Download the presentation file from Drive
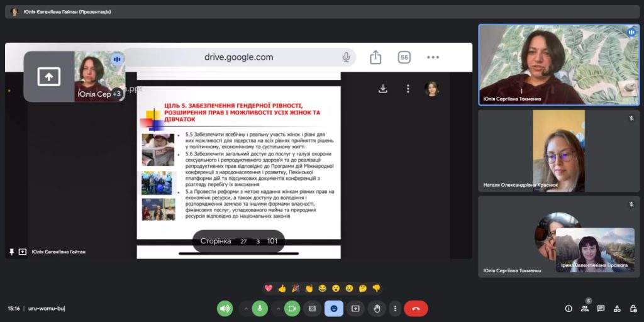This screenshot has height=322, width=644. point(382,89)
